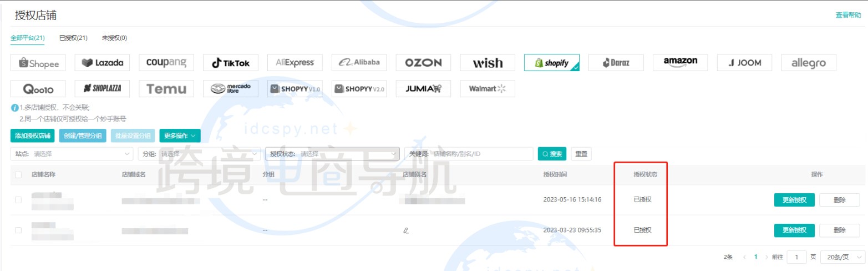
Task: Open the 查看帮助 help link
Action: pos(849,16)
